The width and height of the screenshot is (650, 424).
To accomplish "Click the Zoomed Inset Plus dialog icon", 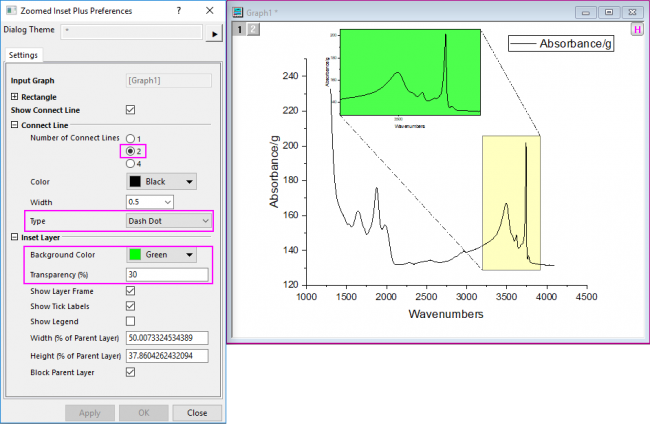I will tap(9, 11).
